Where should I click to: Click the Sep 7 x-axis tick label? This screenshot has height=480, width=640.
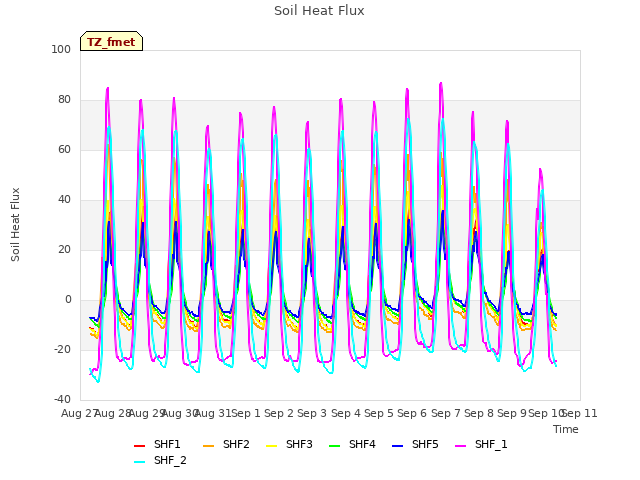click(x=445, y=413)
